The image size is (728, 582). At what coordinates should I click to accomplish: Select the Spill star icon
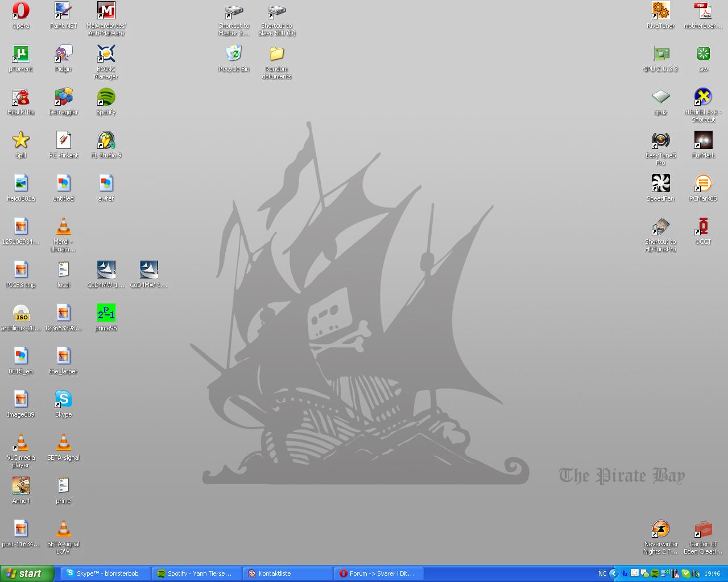(x=21, y=145)
